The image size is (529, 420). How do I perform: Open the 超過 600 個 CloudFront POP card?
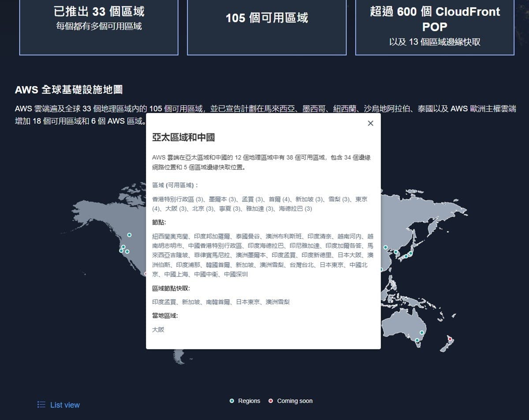coord(435,26)
